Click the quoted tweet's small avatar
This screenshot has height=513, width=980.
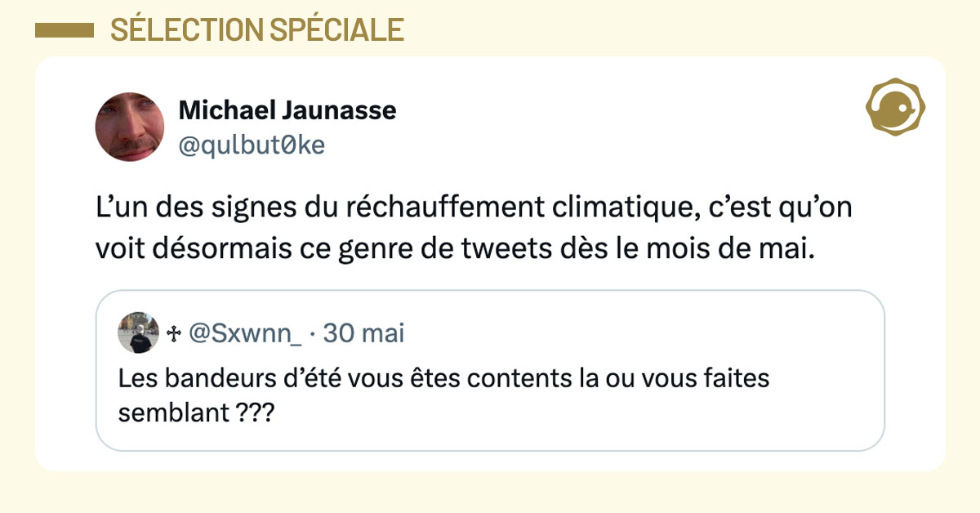tap(139, 332)
